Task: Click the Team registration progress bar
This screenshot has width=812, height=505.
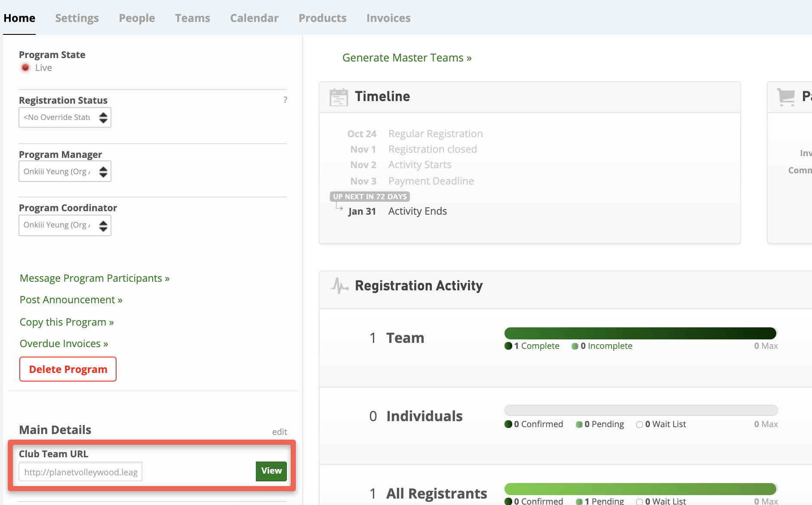Action: (640, 333)
